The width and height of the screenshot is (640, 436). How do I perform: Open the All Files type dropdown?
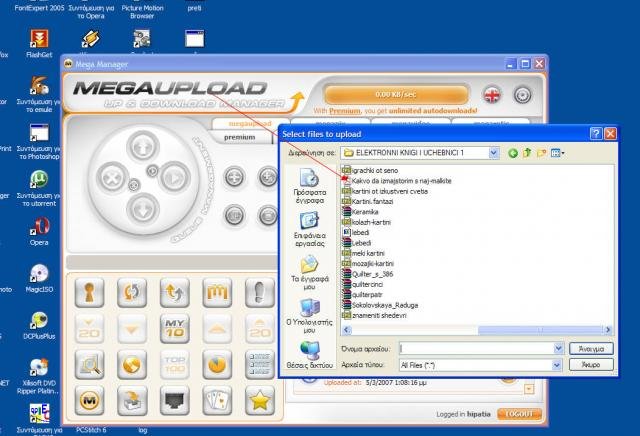pyautogui.click(x=557, y=366)
